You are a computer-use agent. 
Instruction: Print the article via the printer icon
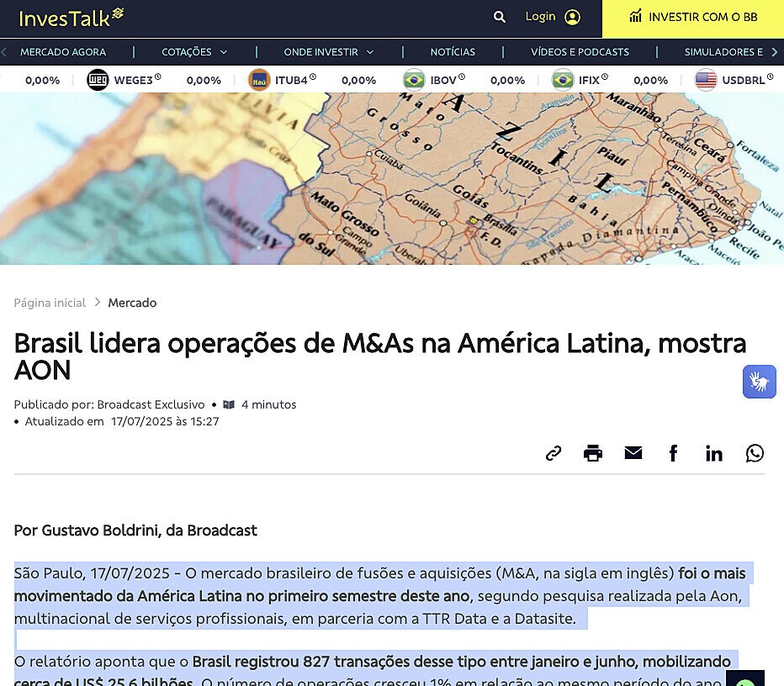[x=593, y=452]
